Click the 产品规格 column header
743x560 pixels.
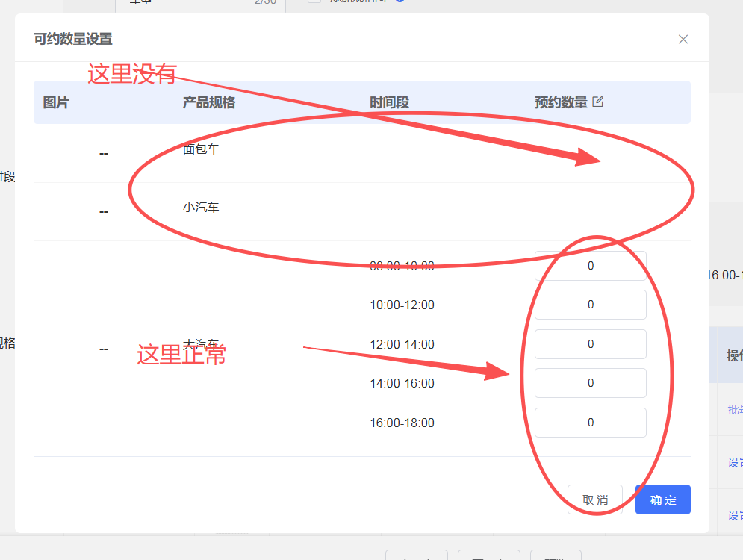(x=209, y=102)
